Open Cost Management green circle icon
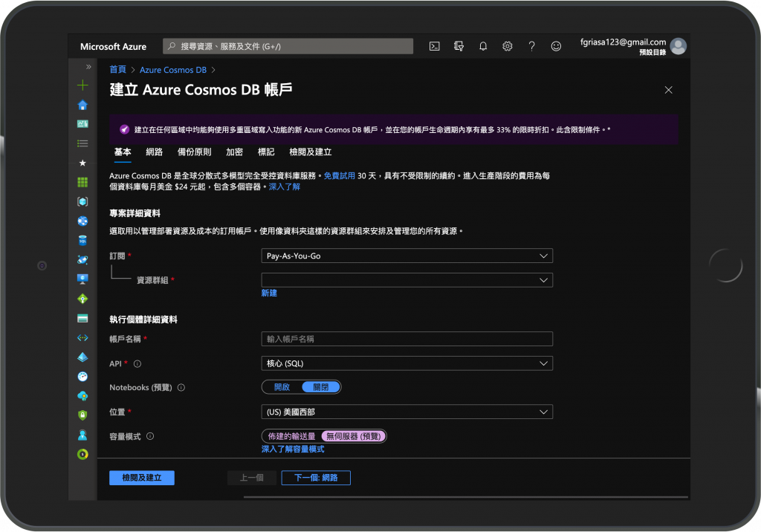Image resolution: width=761 pixels, height=532 pixels. pos(82,454)
